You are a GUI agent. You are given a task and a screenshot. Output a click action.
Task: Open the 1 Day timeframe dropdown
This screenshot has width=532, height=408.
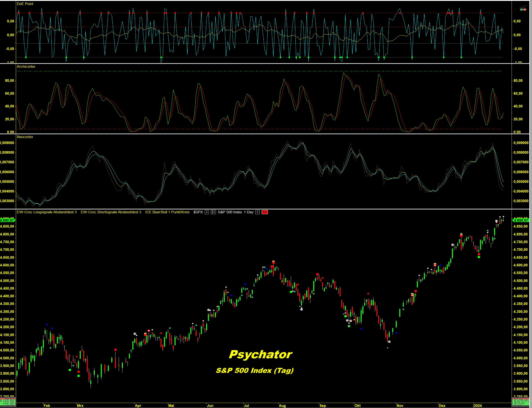pyautogui.click(x=257, y=212)
